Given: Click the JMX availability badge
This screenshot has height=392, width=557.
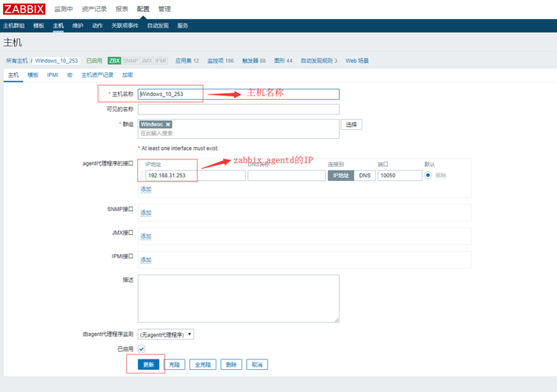Looking at the screenshot, I should [147, 61].
